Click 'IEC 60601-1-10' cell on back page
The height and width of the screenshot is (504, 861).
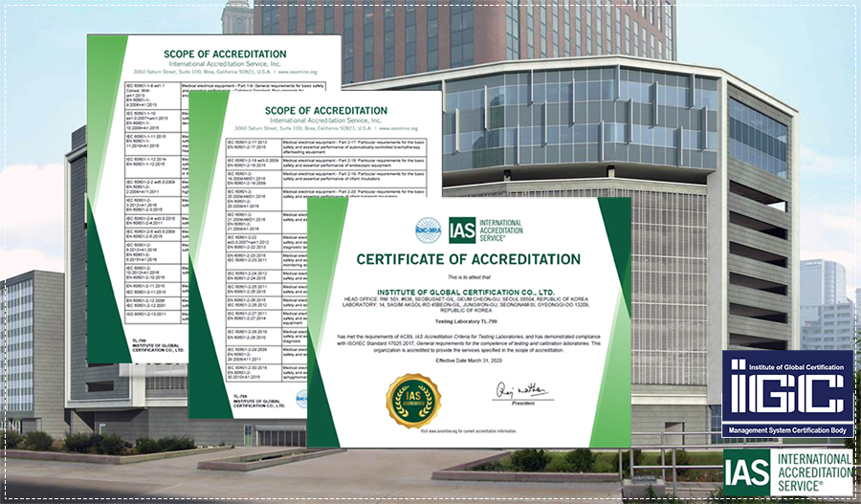(153, 121)
